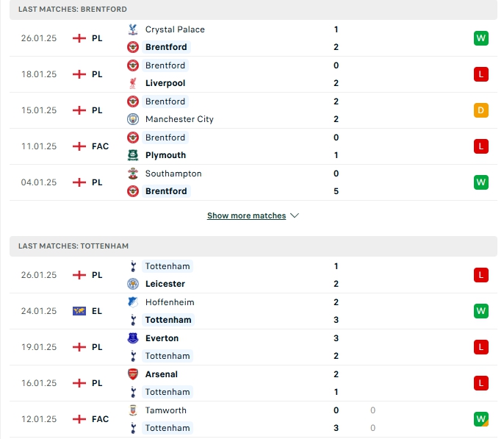The image size is (504, 439).
Task: Open the Crystal Palace team link
Action: click(175, 29)
